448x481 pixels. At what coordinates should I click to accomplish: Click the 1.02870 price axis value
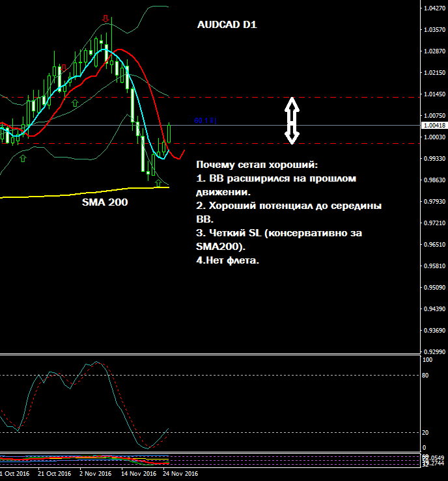pos(434,51)
